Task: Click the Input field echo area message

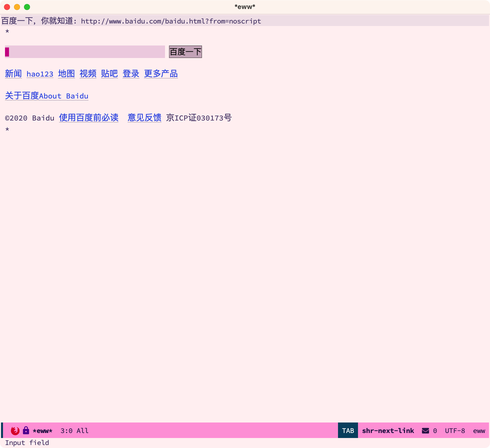Action: point(27,443)
